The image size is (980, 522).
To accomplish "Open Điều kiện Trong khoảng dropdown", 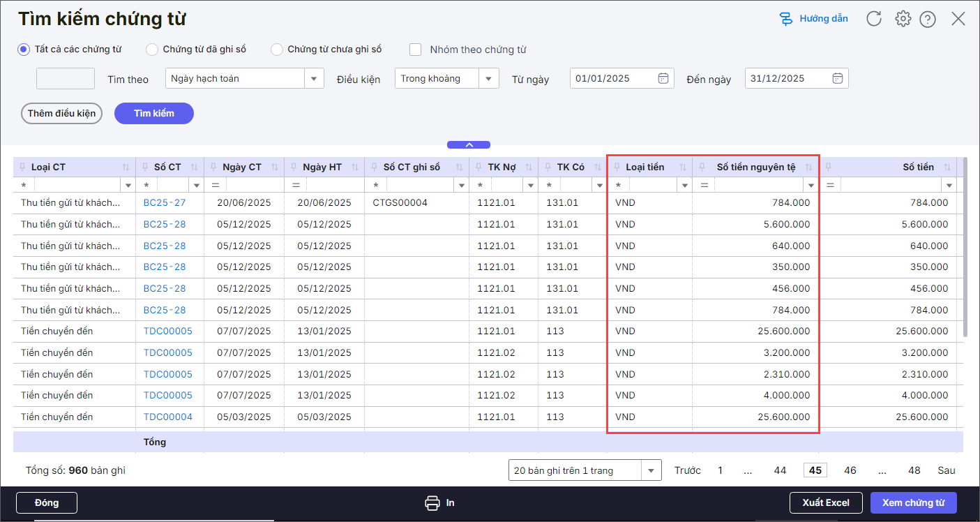I will [489, 78].
